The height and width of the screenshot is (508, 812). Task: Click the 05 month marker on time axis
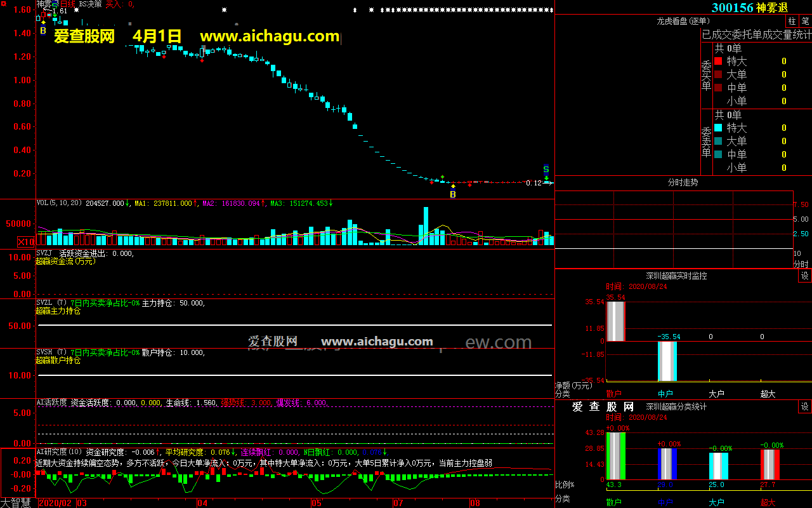pyautogui.click(x=317, y=503)
